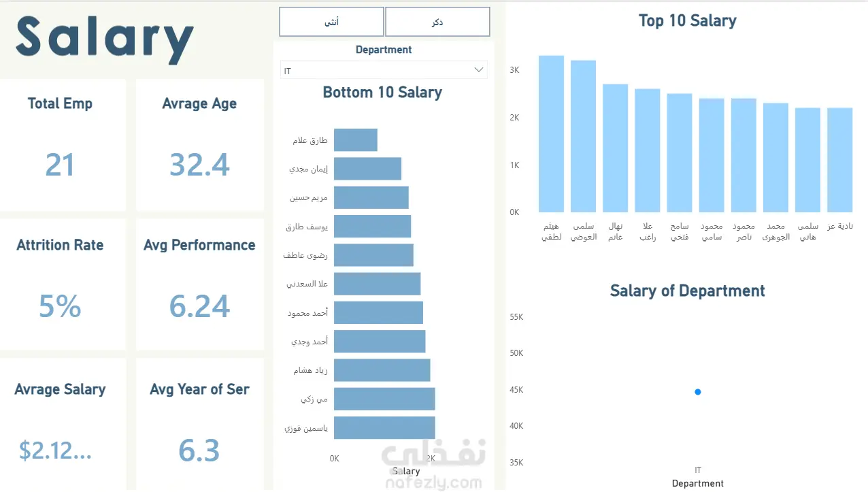
Task: Select the نادية عز column in Top 10
Action: (839, 160)
